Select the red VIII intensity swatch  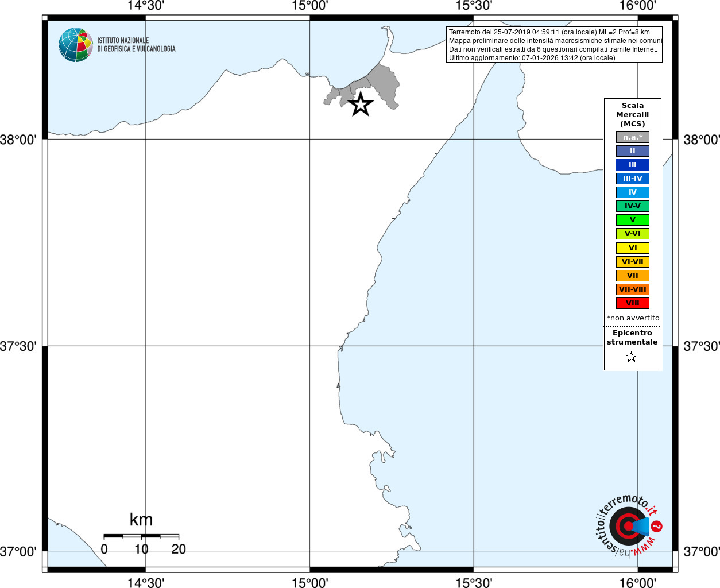[x=633, y=303]
